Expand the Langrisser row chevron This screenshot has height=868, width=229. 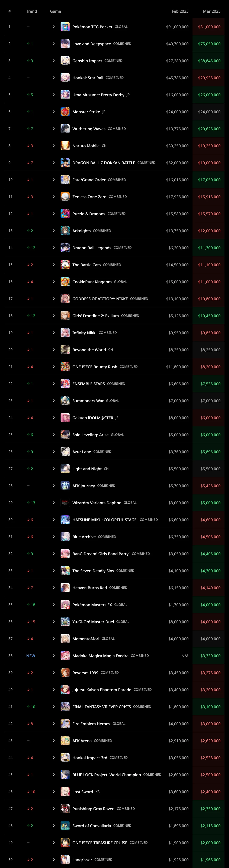54,860
